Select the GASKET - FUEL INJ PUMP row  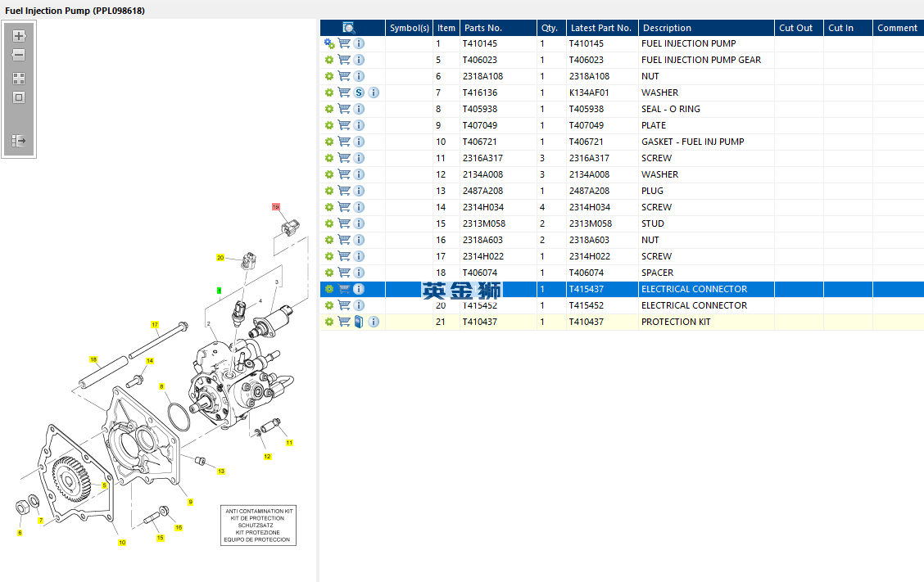[x=692, y=142]
